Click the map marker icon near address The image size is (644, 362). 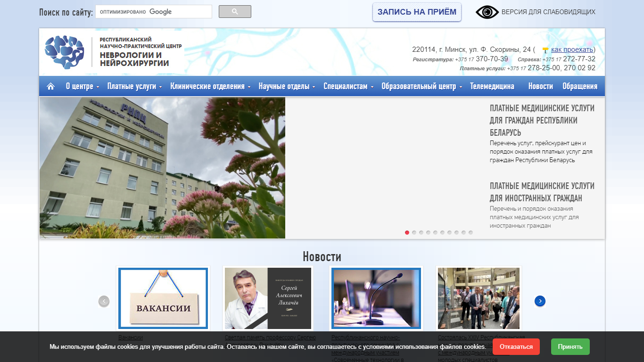click(x=545, y=50)
